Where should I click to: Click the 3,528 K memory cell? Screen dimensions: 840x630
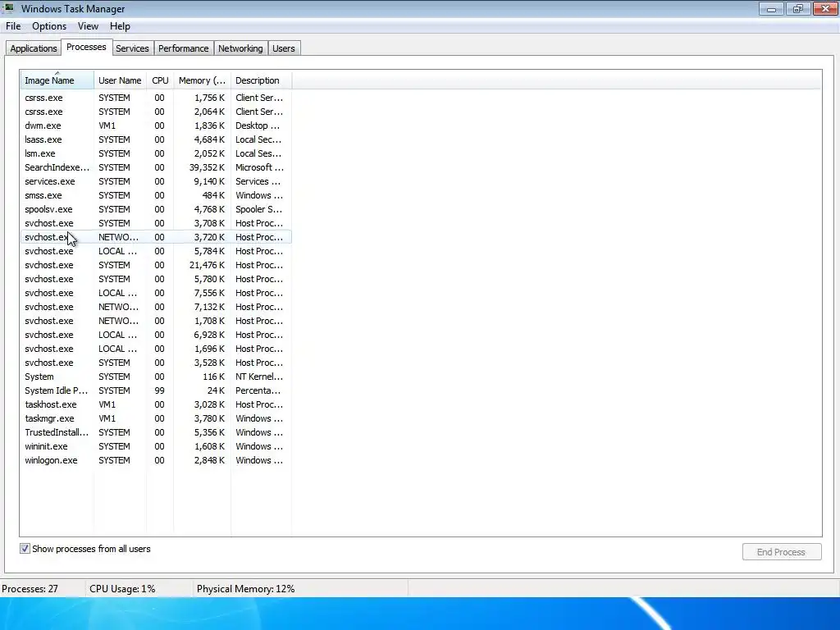[x=209, y=363]
